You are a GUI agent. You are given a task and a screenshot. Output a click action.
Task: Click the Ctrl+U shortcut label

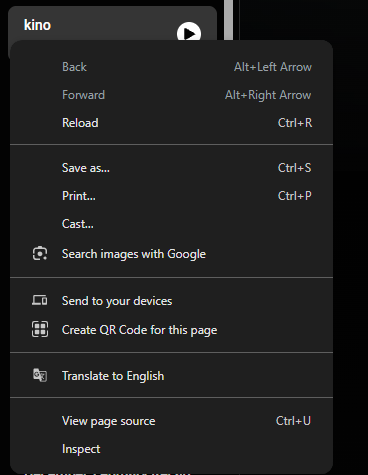(x=293, y=421)
